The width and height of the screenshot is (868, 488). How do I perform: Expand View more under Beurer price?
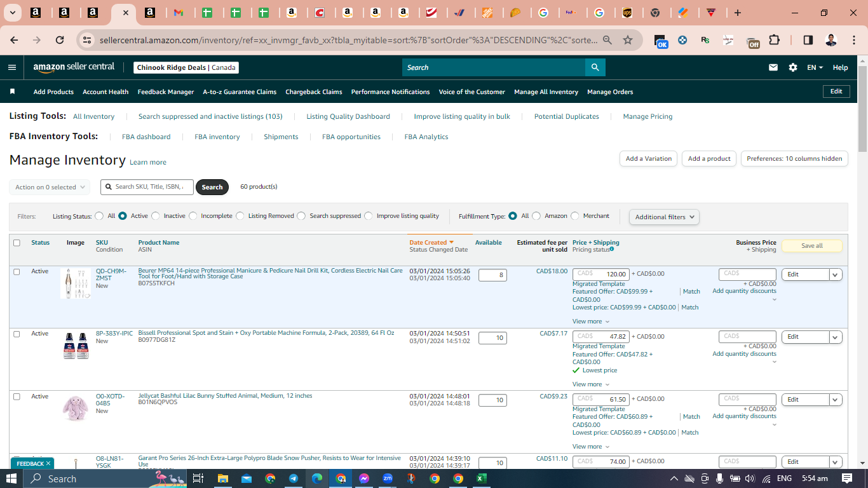591,322
